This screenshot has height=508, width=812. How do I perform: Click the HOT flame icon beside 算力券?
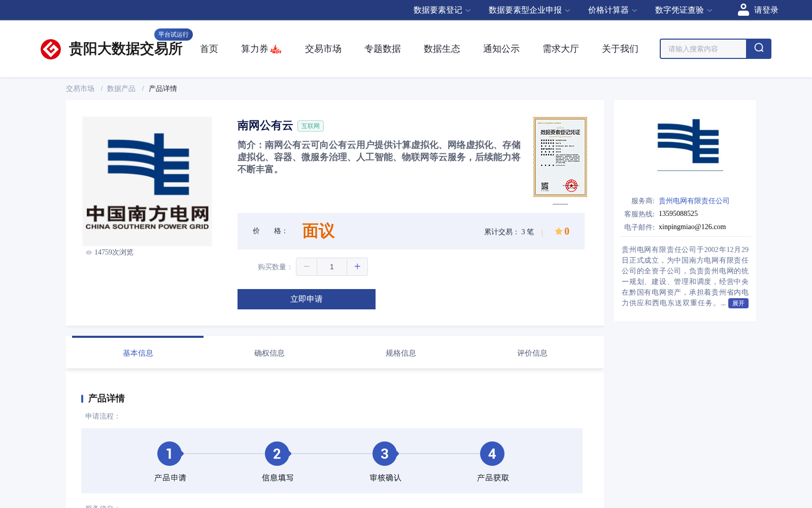point(276,49)
